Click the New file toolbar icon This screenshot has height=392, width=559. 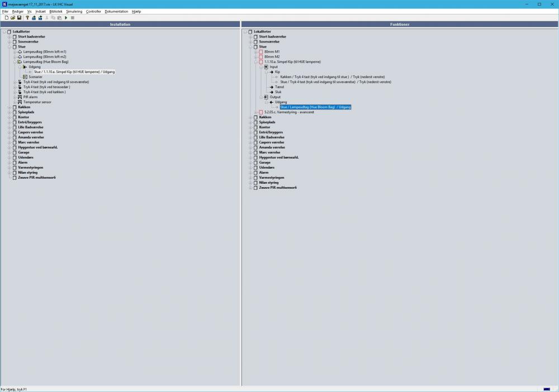(6, 18)
